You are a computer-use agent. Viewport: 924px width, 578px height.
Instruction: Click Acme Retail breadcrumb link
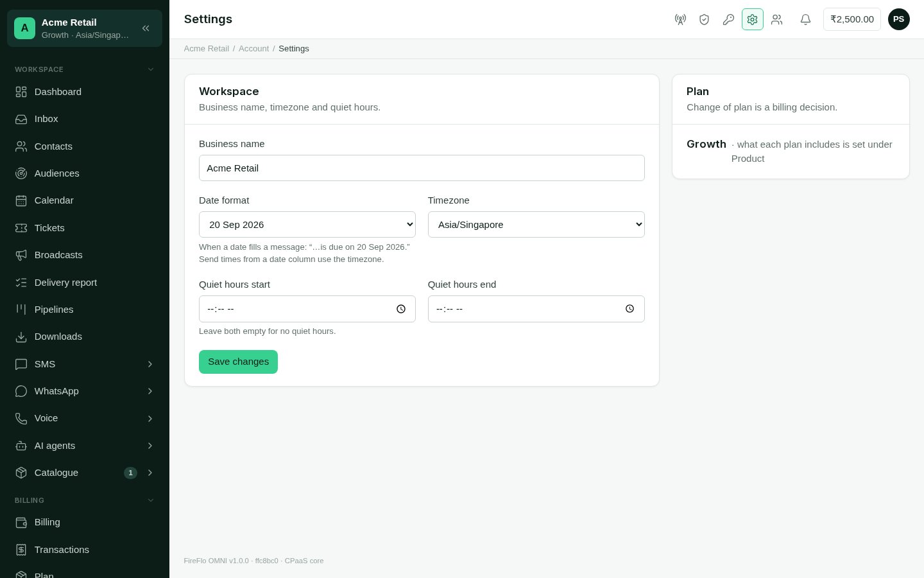point(206,49)
